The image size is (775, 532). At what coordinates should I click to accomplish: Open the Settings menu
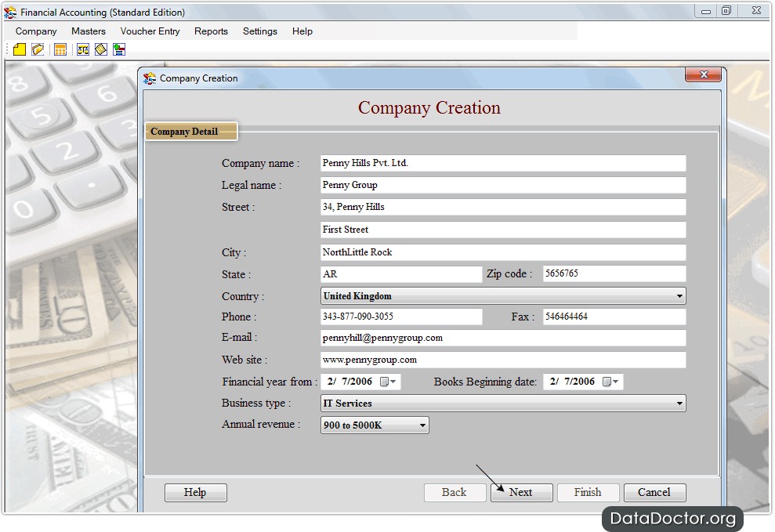(x=260, y=31)
